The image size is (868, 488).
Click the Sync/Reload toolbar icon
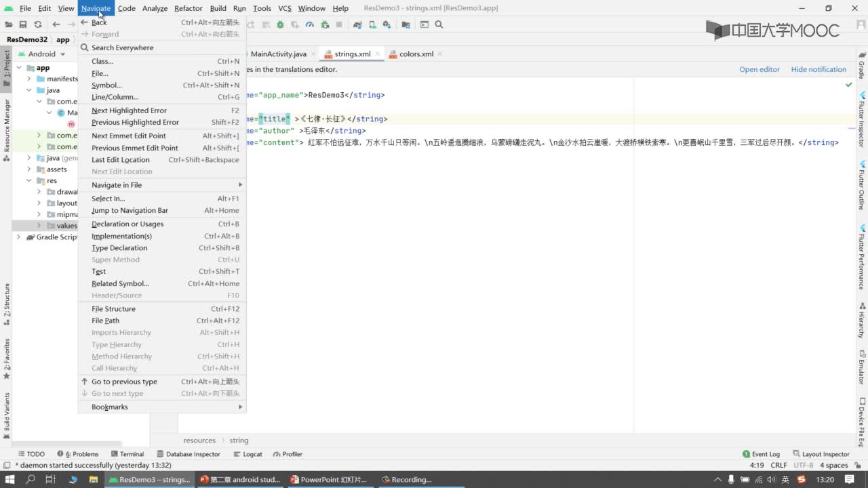(38, 24)
